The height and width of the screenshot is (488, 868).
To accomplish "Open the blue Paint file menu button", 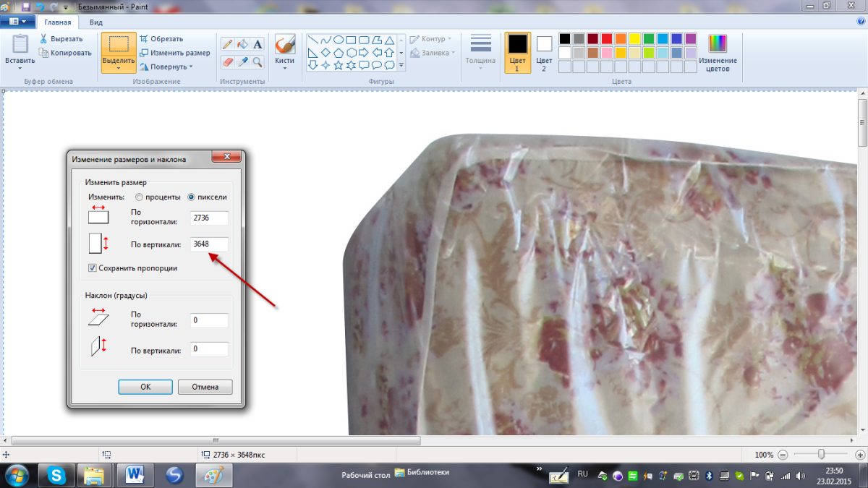I will click(x=17, y=22).
